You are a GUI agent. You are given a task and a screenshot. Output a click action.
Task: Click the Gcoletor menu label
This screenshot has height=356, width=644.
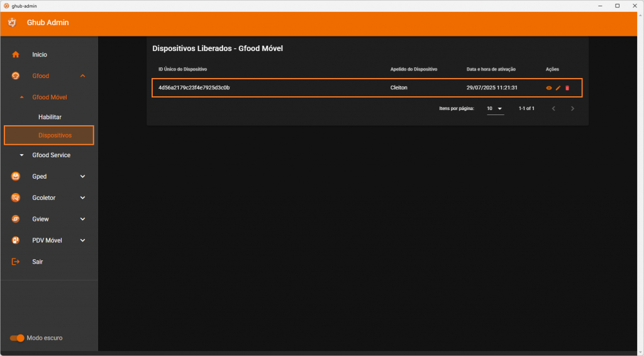[x=44, y=198]
